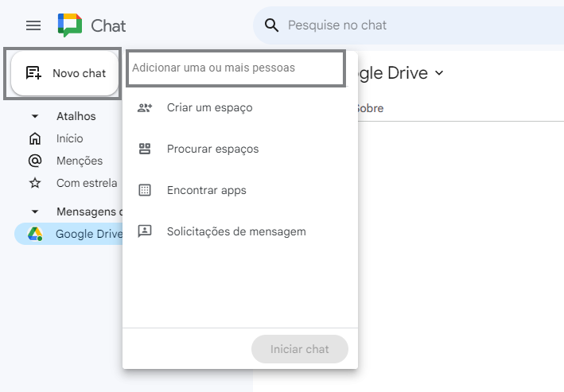The height and width of the screenshot is (392, 564).
Task: Click the Novo chat button
Action: pos(64,73)
